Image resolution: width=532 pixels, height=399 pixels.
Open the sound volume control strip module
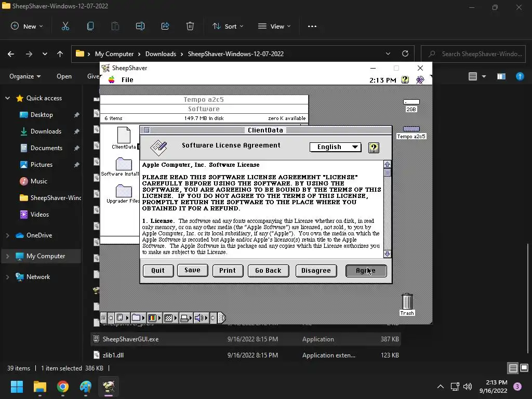tap(201, 318)
